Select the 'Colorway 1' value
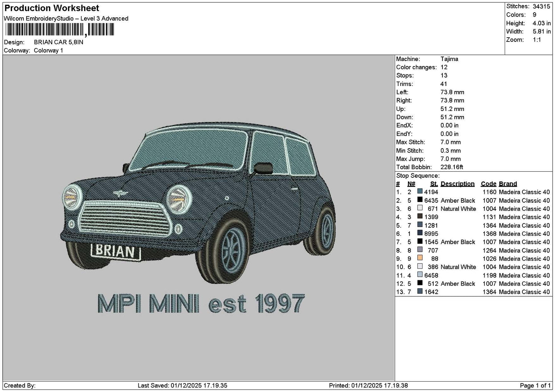Image resolution: width=555 pixels, height=392 pixels. coord(48,50)
